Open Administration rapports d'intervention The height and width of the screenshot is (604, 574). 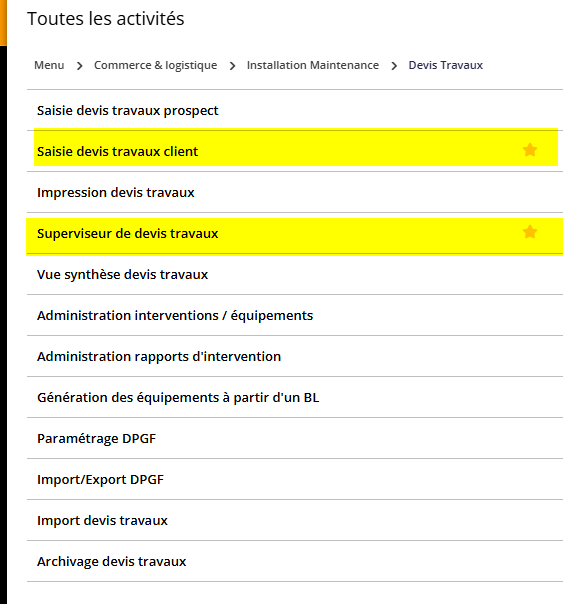pos(295,356)
